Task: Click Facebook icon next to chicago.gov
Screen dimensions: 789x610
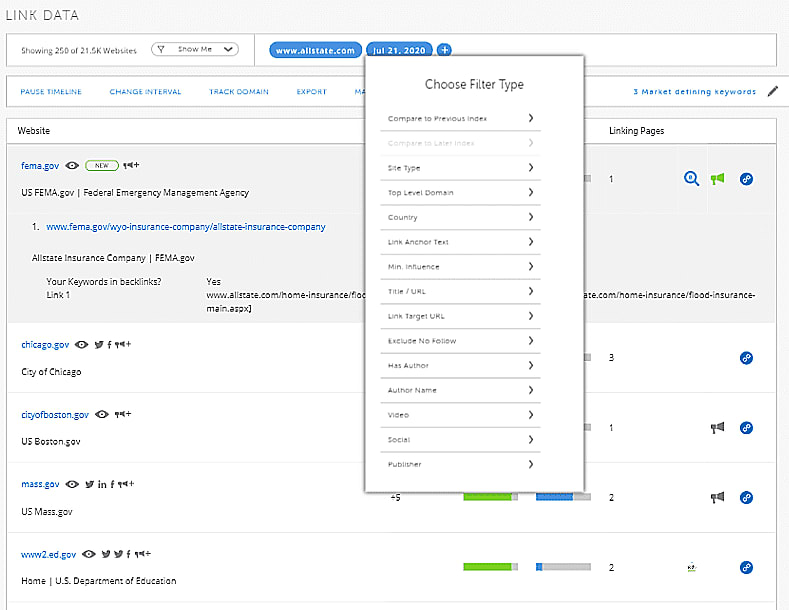Action: click(x=109, y=345)
